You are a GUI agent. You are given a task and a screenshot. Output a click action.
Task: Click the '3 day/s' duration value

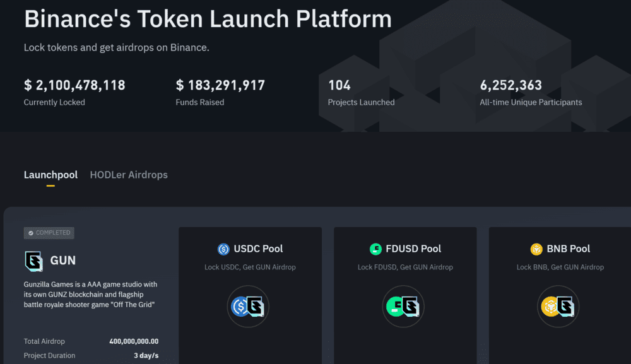click(x=146, y=356)
